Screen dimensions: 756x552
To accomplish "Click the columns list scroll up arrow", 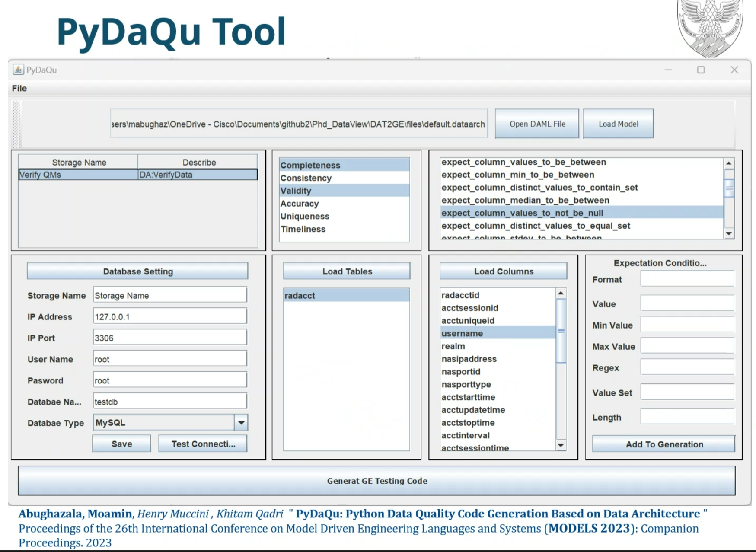I will click(x=561, y=293).
